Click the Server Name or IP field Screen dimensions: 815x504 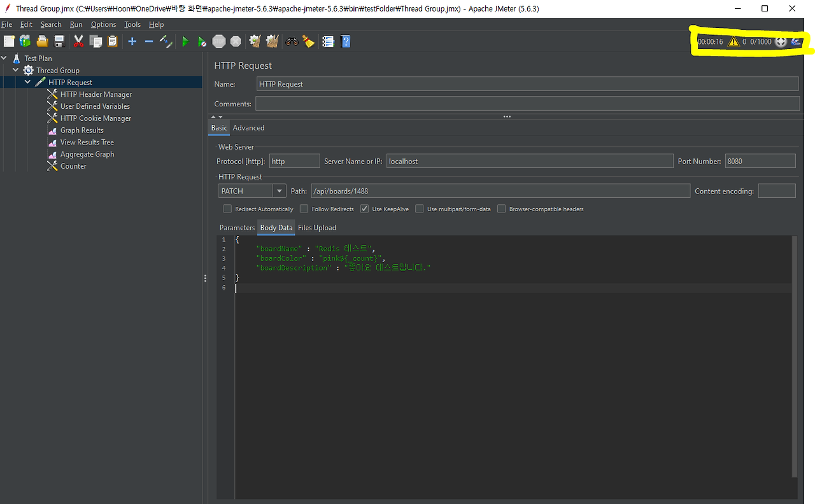[x=529, y=161]
